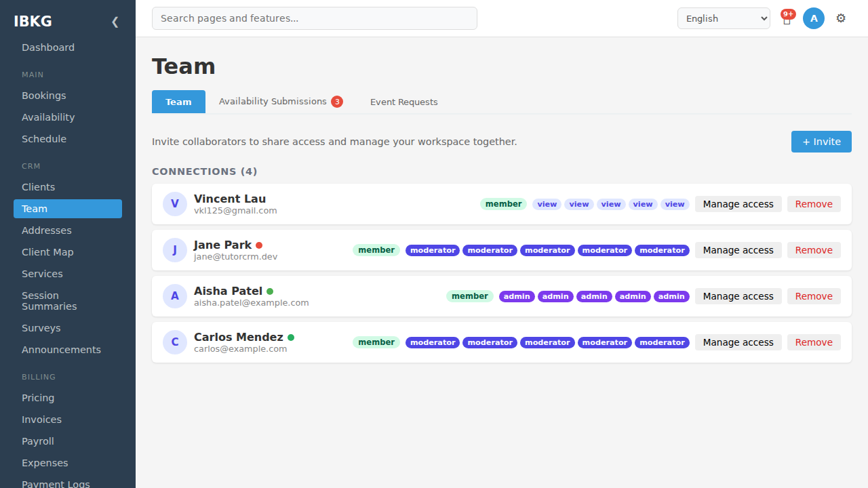Open Services in the sidebar
The height and width of the screenshot is (488, 868).
(68, 274)
